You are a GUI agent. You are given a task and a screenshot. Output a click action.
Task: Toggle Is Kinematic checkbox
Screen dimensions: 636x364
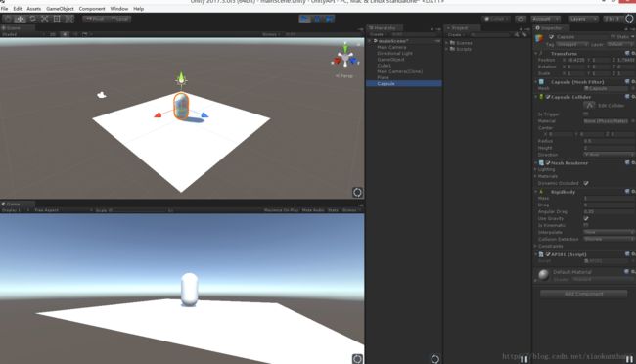coord(586,225)
